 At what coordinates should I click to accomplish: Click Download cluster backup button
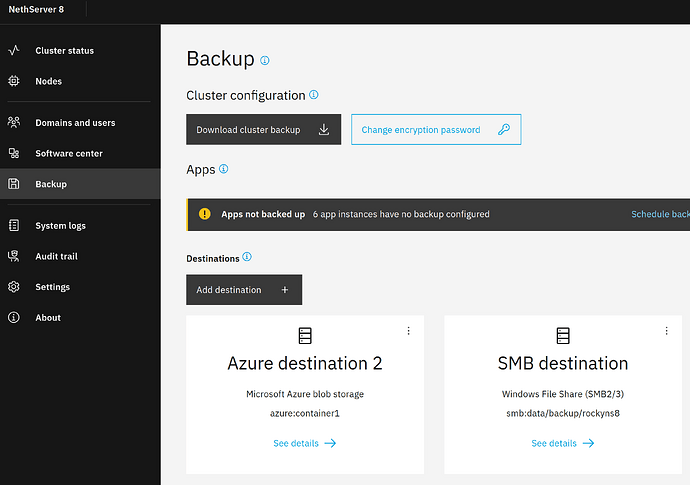pos(263,129)
